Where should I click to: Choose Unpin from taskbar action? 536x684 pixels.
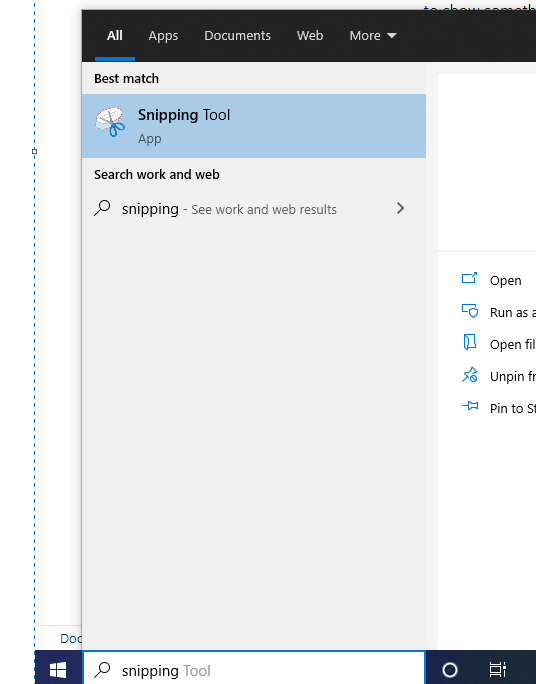pyautogui.click(x=513, y=376)
